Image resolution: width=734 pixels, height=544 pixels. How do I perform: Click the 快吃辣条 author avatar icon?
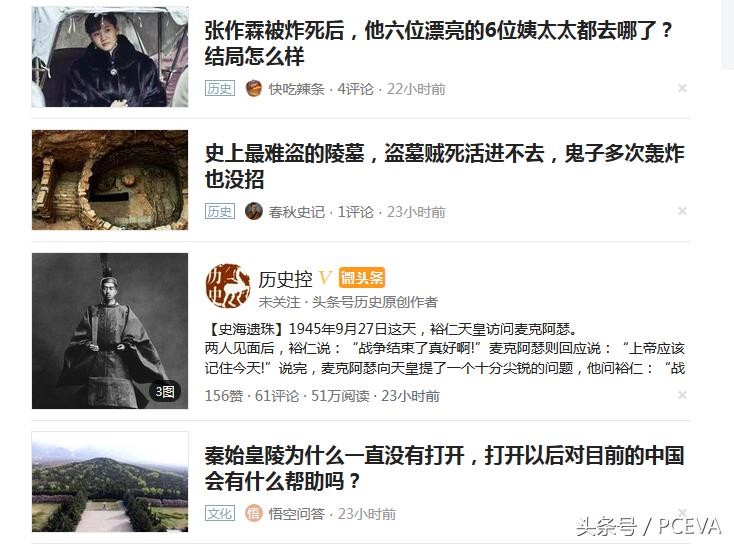pos(254,88)
